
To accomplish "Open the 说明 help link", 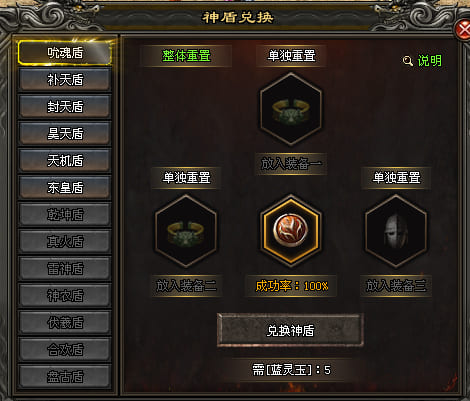I will click(x=429, y=61).
